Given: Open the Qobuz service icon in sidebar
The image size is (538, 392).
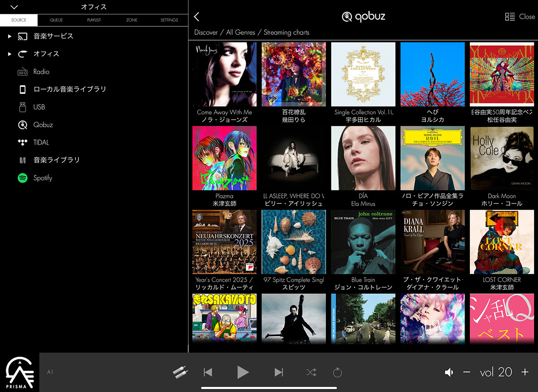Looking at the screenshot, I should click(22, 125).
